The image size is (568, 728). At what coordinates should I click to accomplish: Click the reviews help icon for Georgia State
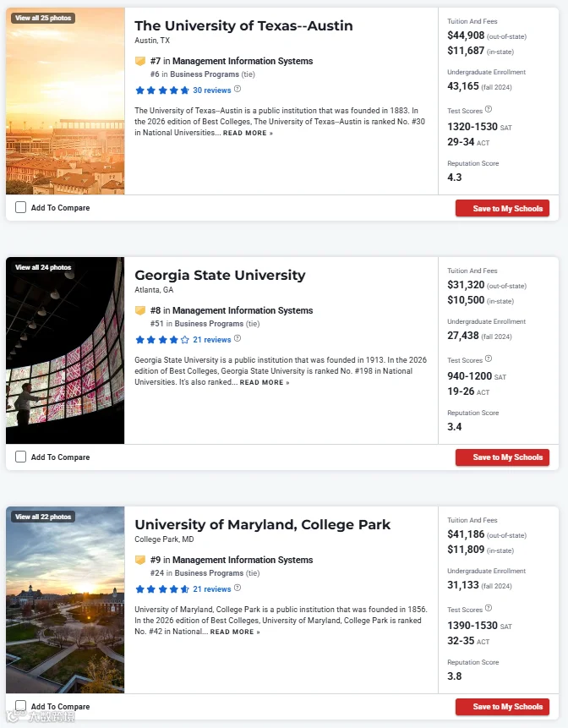238,338
